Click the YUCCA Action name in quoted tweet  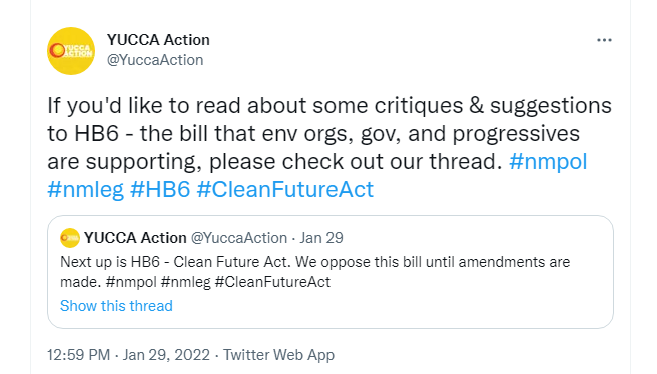[x=135, y=238]
